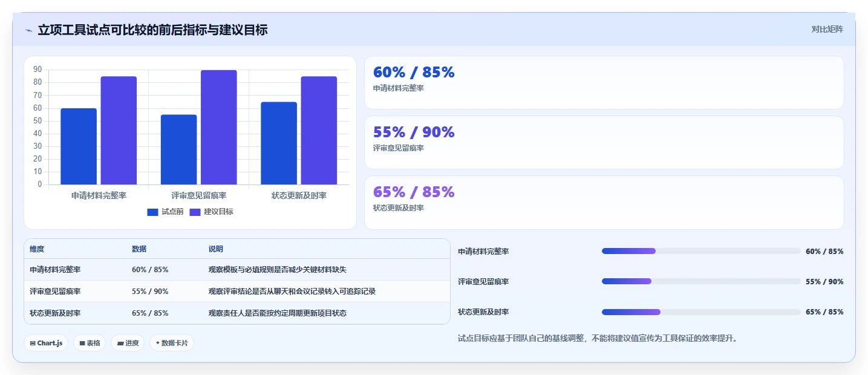Click 评审意见留痕率 label beside progress bar
Screen dimensions: 868x375
[483, 282]
